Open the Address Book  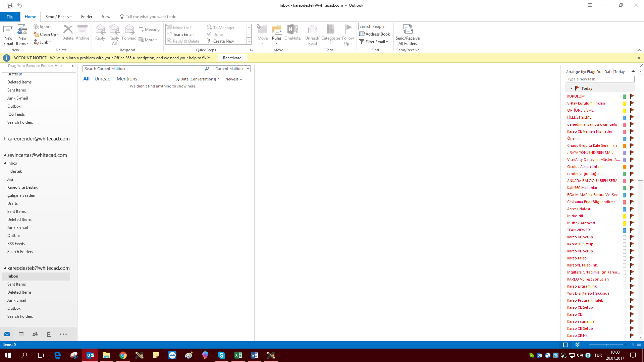375,34
